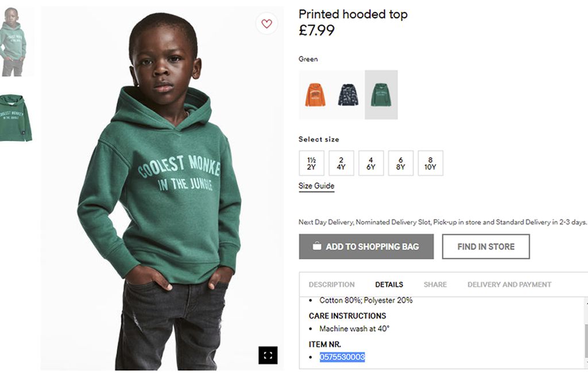This screenshot has width=588, height=373.
Task: Open Delivery and Payment tab
Action: tap(509, 285)
